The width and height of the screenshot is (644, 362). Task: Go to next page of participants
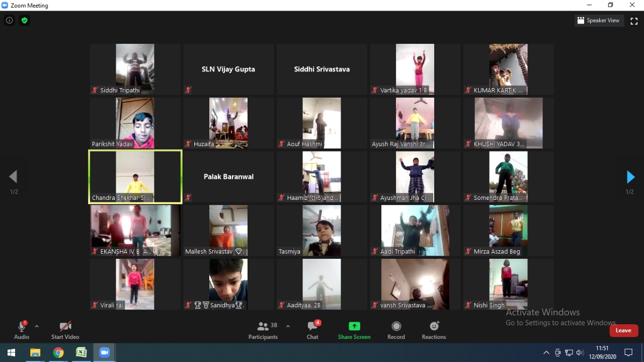630,177
